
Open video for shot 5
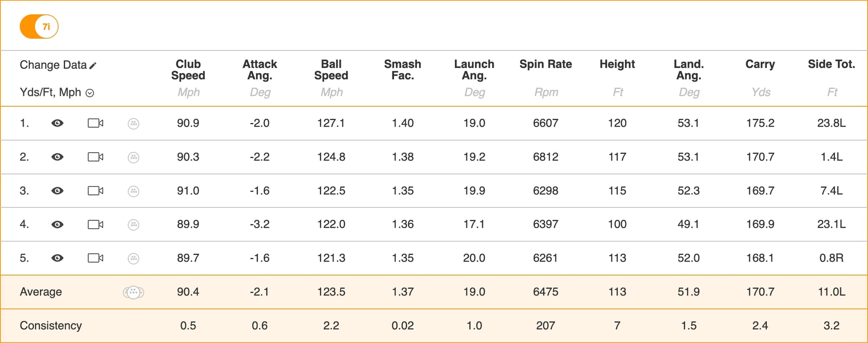(x=95, y=258)
